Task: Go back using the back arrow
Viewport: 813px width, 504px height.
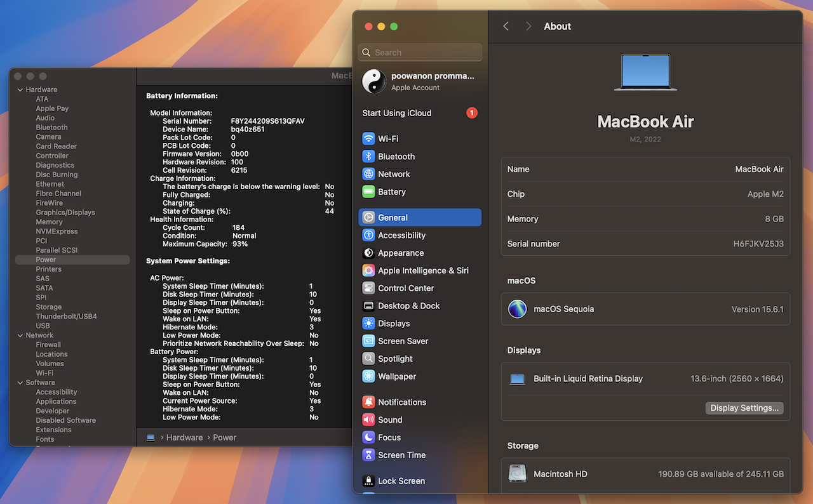Action: (x=506, y=26)
